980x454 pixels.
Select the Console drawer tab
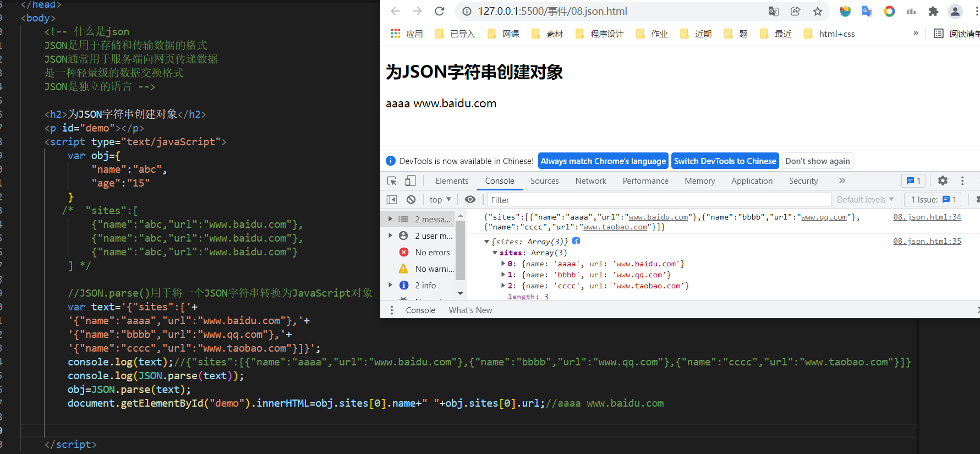coord(420,310)
